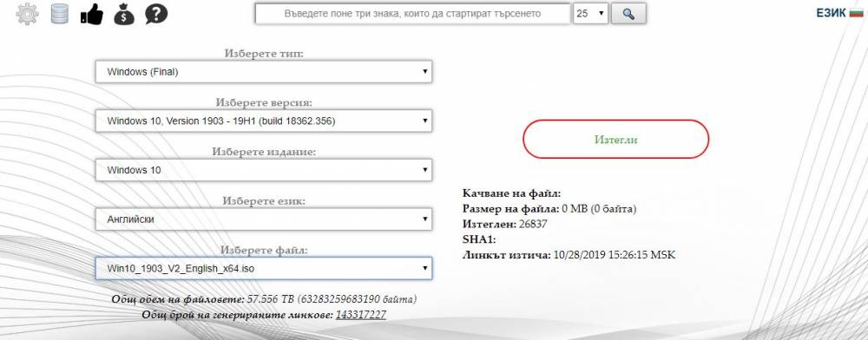Click the Изтегли download button
Image resolution: width=868 pixels, height=340 pixels.
615,140
